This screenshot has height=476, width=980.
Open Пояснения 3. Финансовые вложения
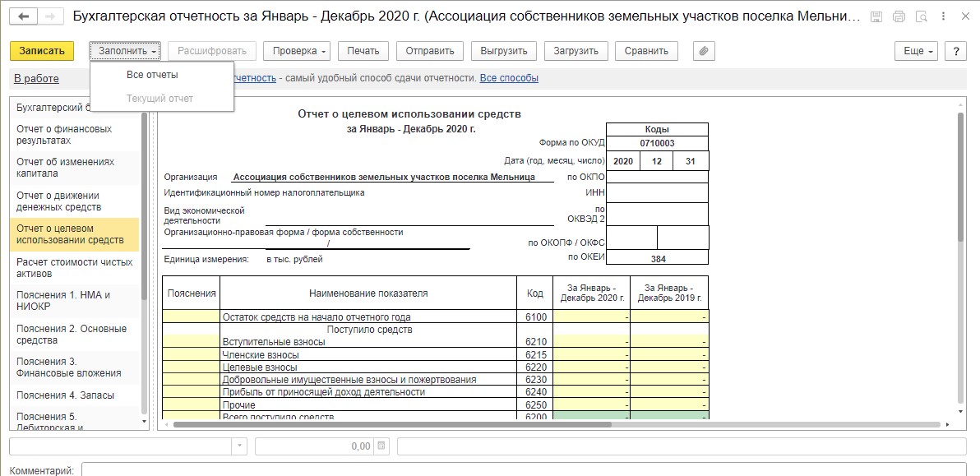pos(74,367)
